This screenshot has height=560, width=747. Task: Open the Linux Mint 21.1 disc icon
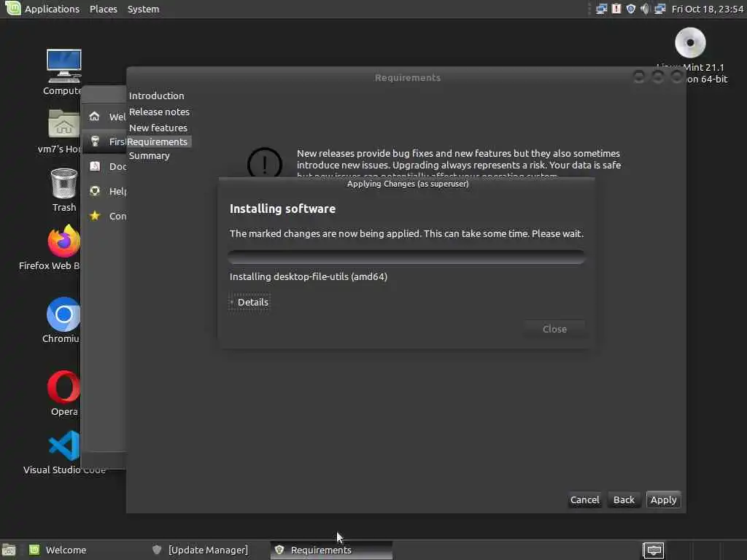pyautogui.click(x=690, y=43)
